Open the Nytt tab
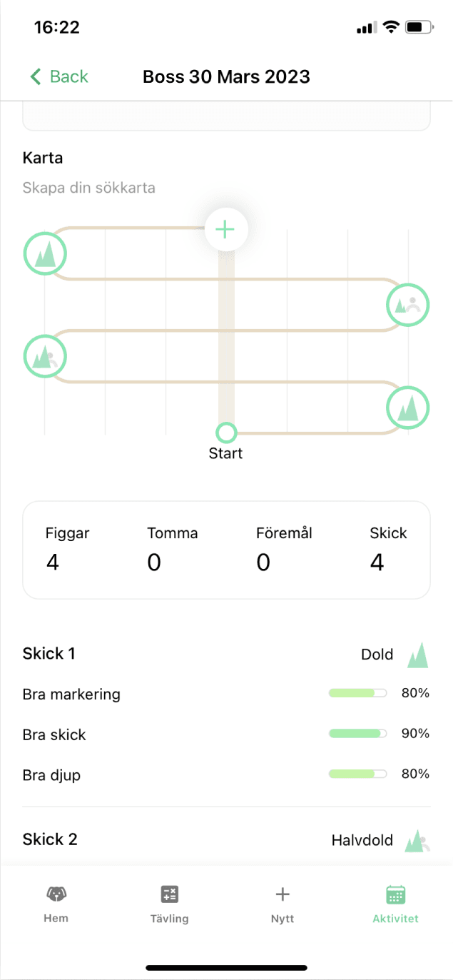The width and height of the screenshot is (453, 980). (283, 901)
